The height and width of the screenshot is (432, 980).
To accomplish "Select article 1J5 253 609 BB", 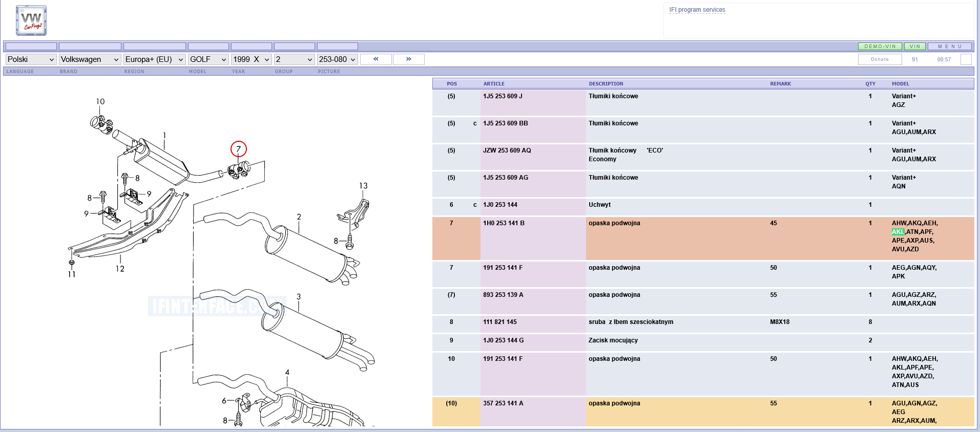I will (x=506, y=123).
